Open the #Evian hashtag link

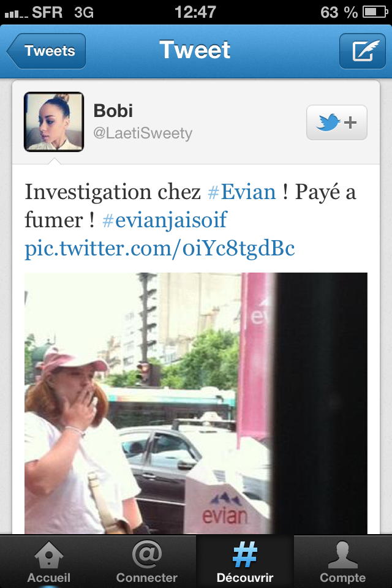click(x=241, y=192)
